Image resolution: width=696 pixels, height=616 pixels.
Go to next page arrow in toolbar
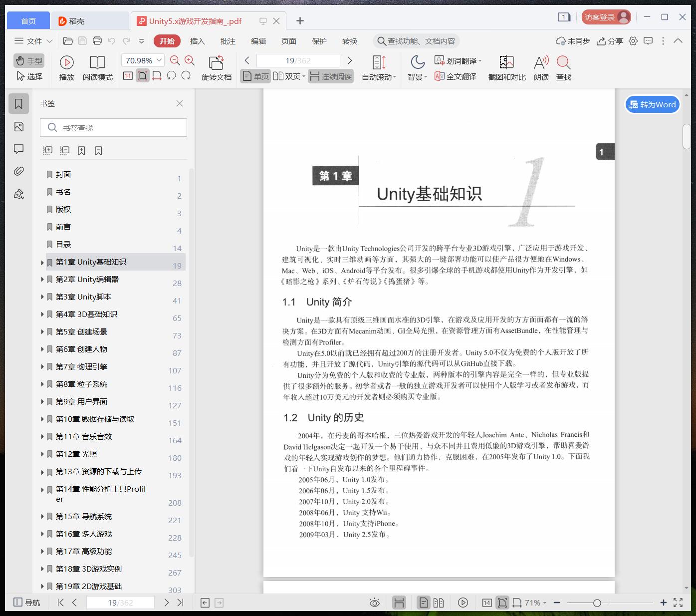pyautogui.click(x=350, y=60)
